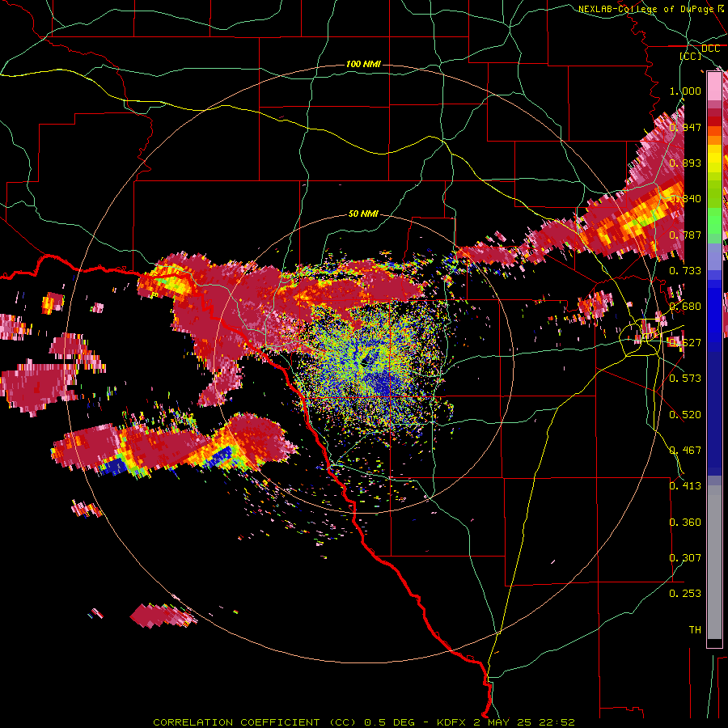
Task: Click the 0.893 legend value
Action: (x=685, y=163)
